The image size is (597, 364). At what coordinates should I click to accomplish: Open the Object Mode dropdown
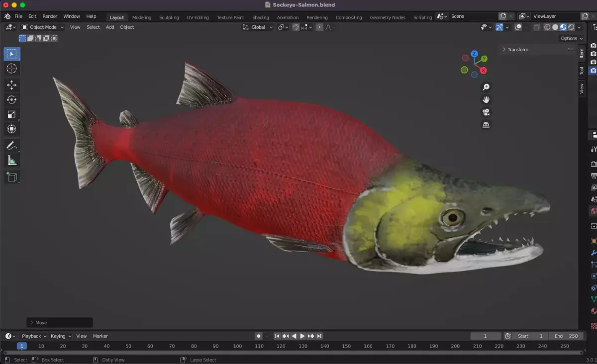click(x=43, y=27)
